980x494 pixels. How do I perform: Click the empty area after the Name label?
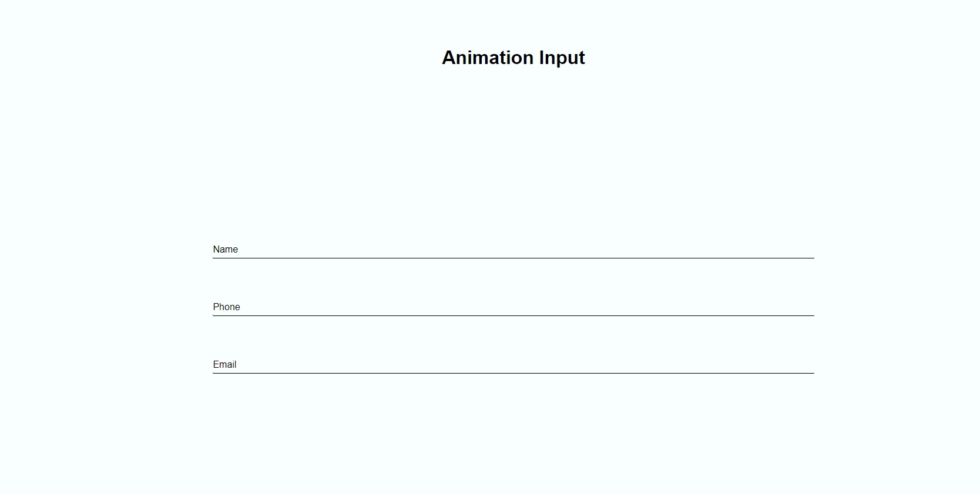(x=526, y=250)
